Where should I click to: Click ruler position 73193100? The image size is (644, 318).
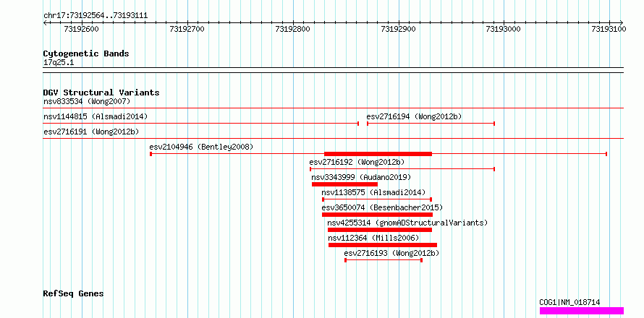(609, 29)
